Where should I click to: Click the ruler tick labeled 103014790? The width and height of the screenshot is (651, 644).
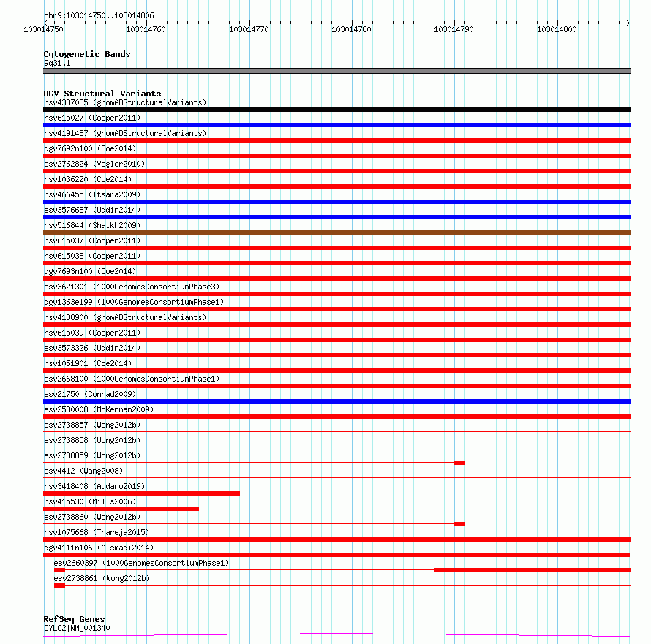click(454, 29)
